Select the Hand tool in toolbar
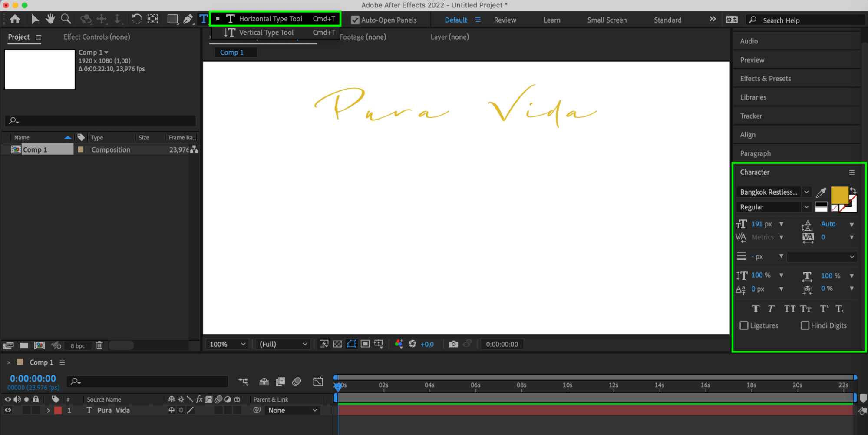 tap(50, 19)
